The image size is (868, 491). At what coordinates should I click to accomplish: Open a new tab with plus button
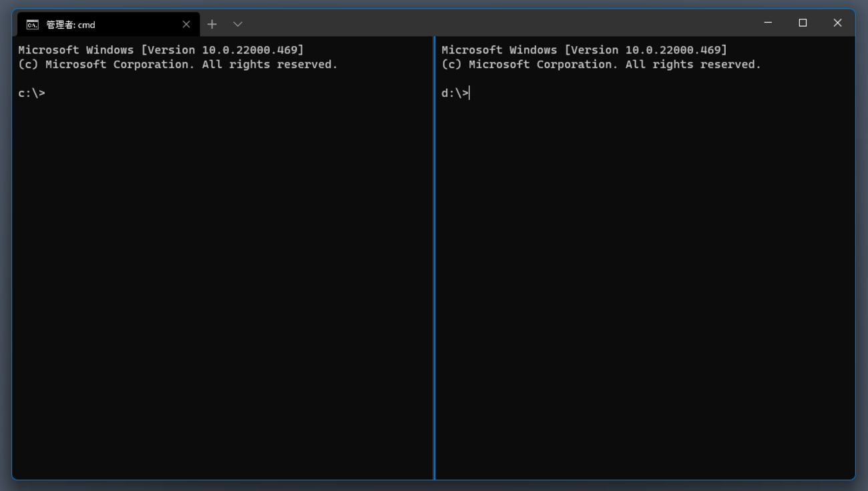[x=212, y=25]
